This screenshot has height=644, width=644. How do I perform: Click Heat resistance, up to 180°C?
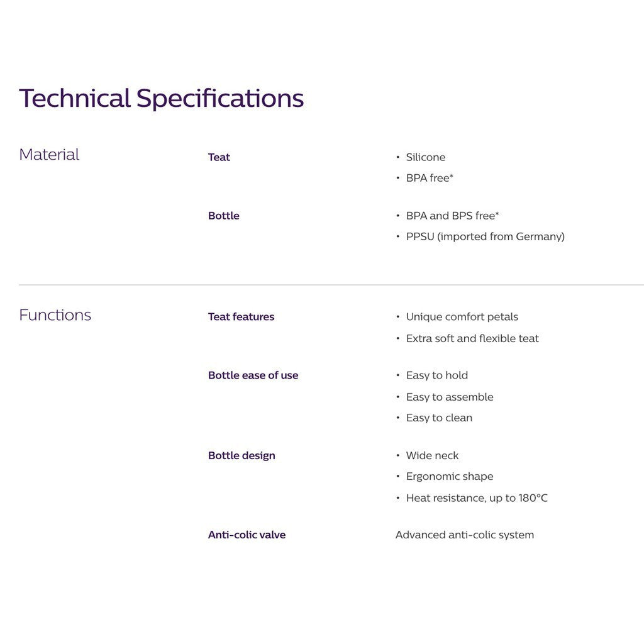pos(477,498)
